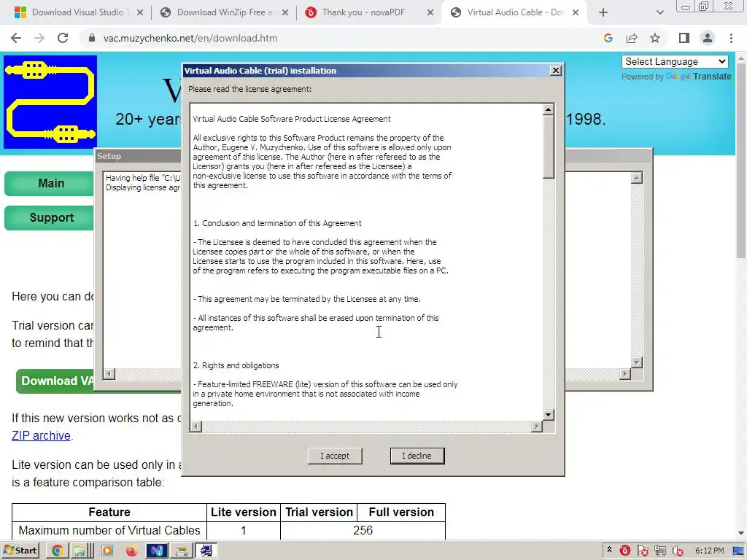Click the Lite version table header
Image resolution: width=747 pixels, height=560 pixels.
tap(244, 513)
